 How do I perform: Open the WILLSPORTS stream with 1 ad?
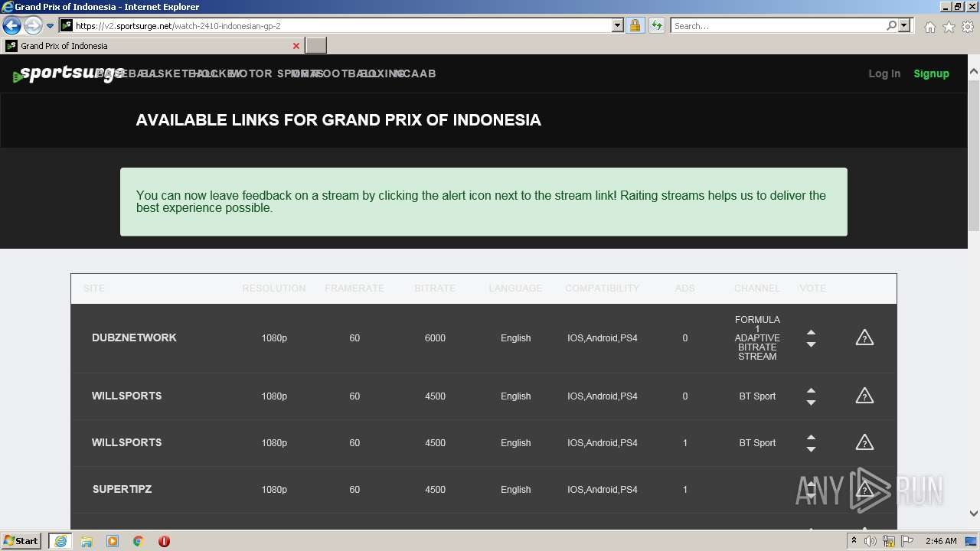(126, 442)
